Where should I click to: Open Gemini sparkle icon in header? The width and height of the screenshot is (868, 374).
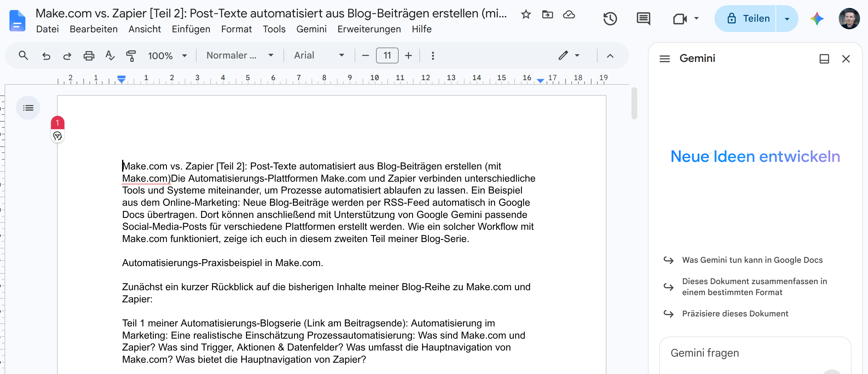[817, 19]
